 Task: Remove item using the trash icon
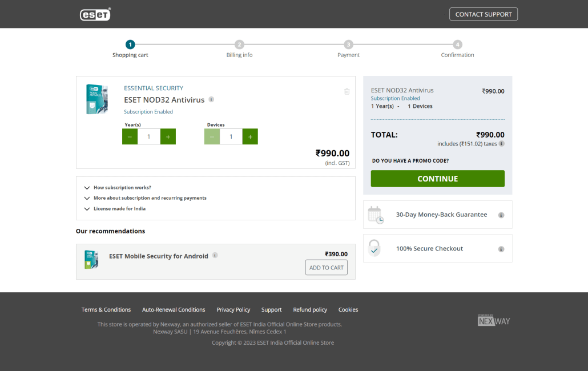347,91
